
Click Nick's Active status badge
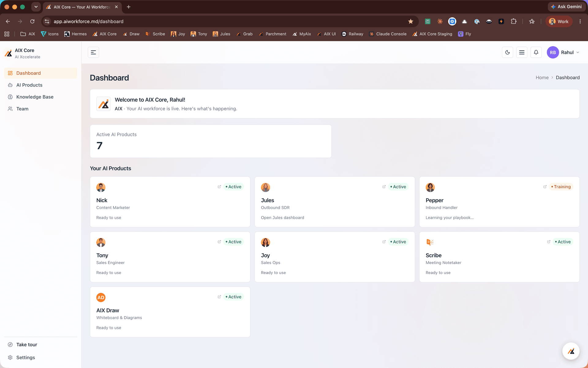[x=233, y=187]
